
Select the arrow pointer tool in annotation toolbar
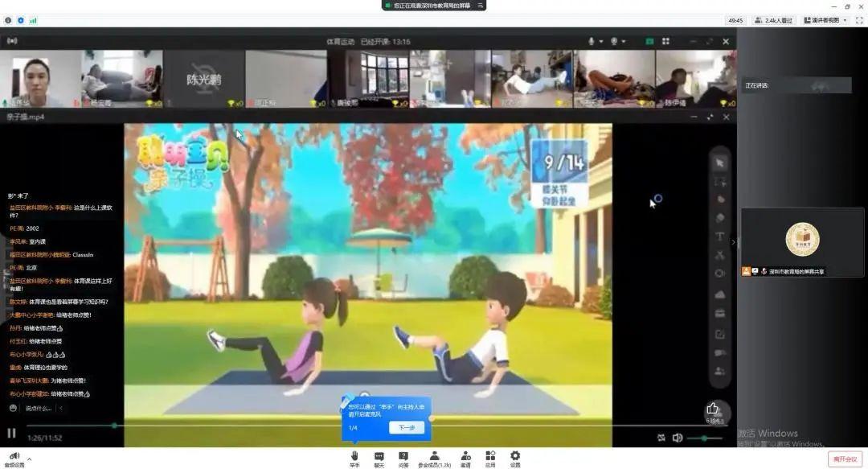click(720, 163)
